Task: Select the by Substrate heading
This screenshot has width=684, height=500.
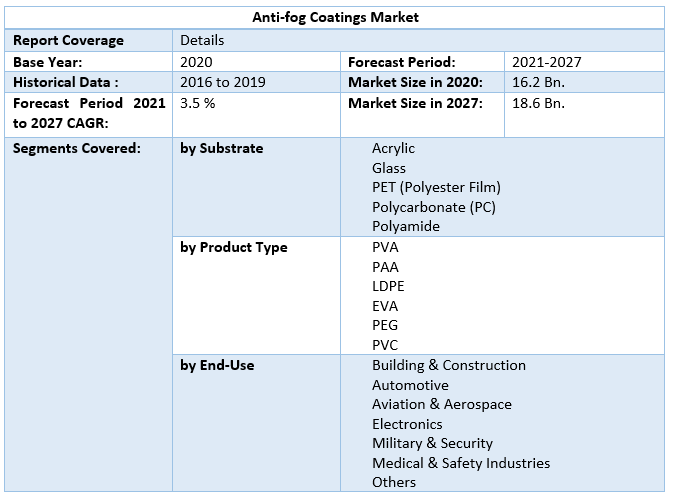Action: [x=222, y=148]
